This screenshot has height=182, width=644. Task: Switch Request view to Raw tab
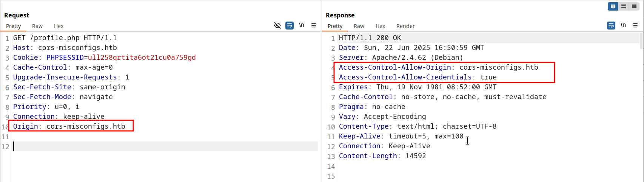37,26
